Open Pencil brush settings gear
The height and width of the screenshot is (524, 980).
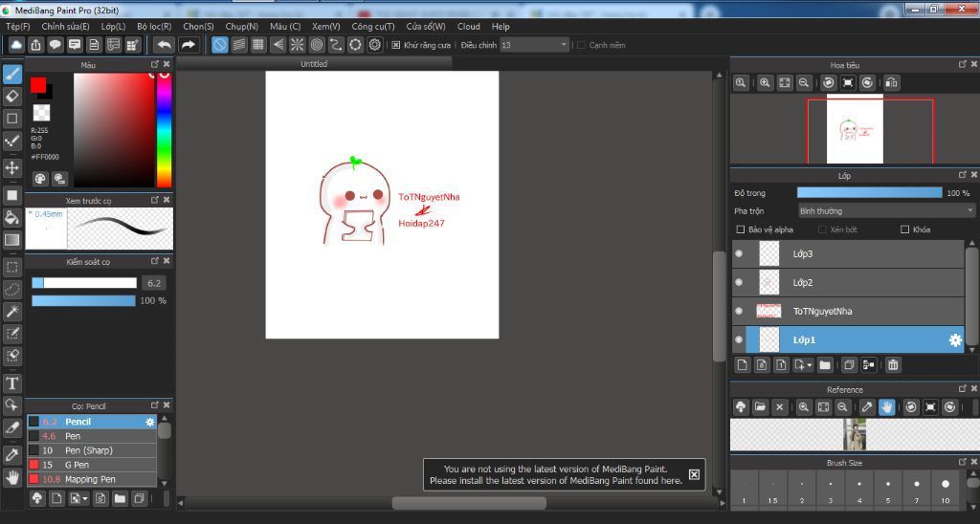(x=149, y=422)
